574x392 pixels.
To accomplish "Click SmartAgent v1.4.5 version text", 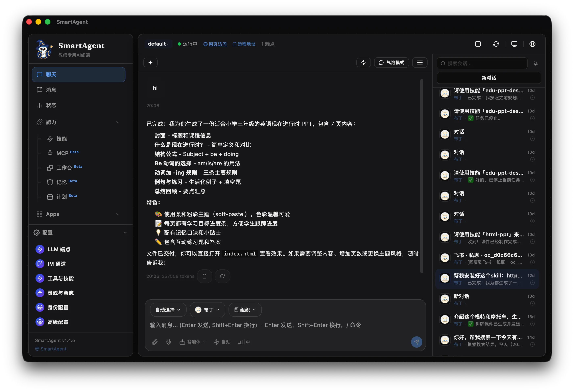I will 55,340.
